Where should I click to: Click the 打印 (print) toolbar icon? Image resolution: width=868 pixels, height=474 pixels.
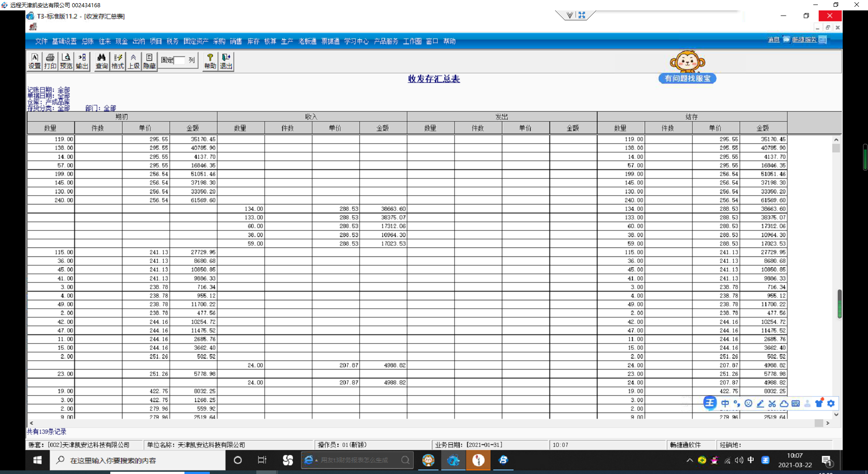50,61
